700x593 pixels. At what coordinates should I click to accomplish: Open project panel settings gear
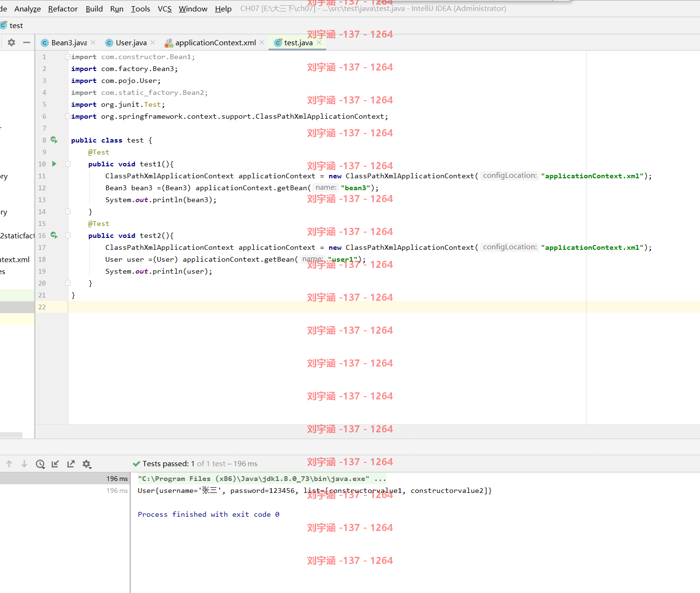[x=11, y=42]
